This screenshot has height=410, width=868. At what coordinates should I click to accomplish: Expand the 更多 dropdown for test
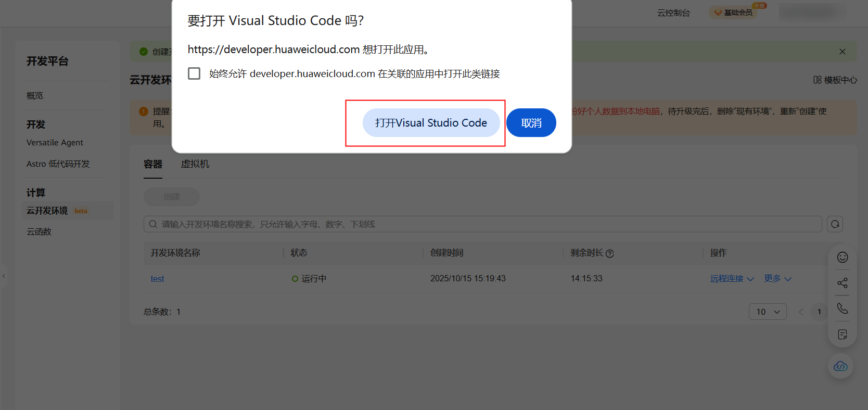[x=778, y=279]
